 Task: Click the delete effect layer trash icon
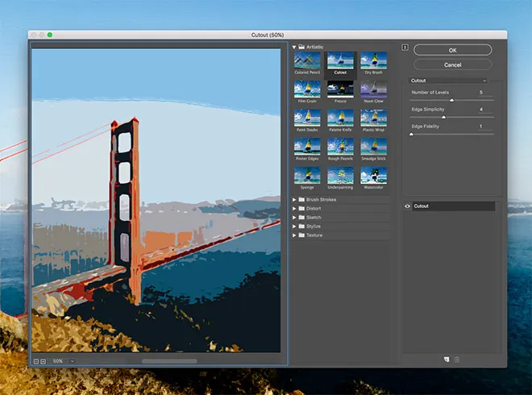click(x=456, y=359)
